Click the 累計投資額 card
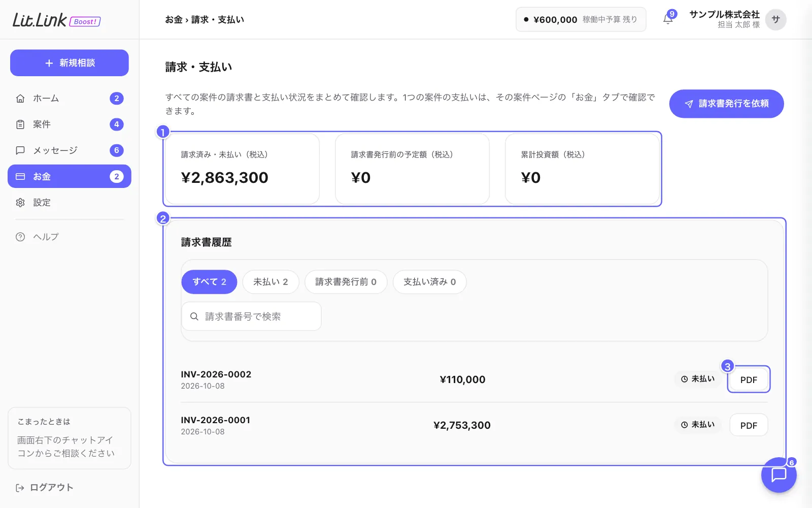The image size is (812, 508). pyautogui.click(x=582, y=169)
